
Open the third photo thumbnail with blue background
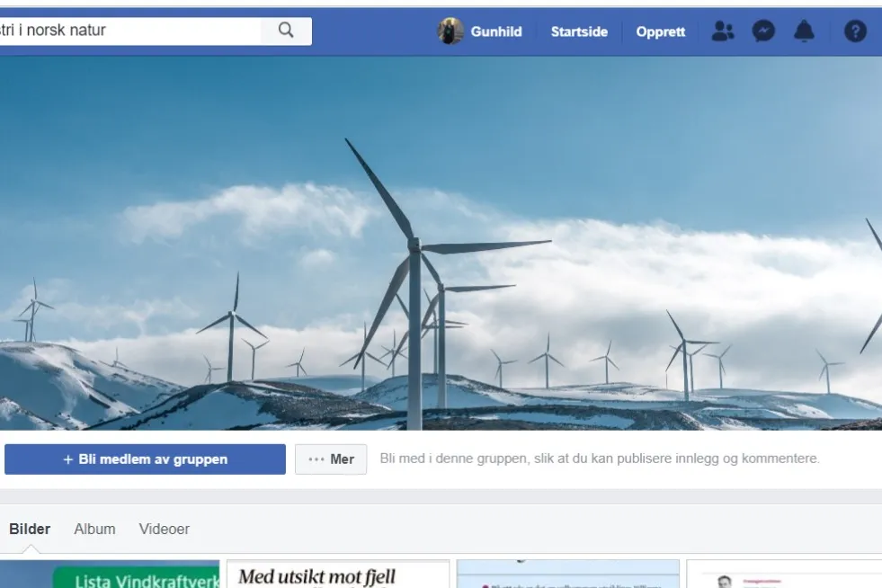pyautogui.click(x=567, y=575)
